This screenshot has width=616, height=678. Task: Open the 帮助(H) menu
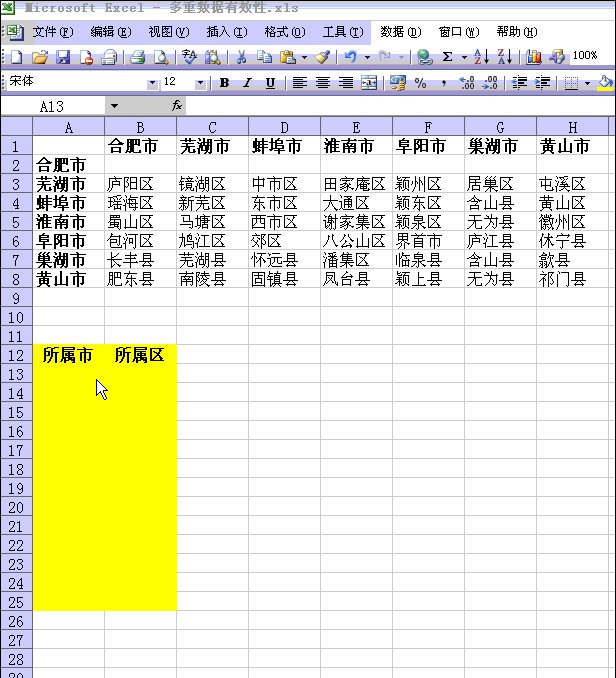[517, 32]
